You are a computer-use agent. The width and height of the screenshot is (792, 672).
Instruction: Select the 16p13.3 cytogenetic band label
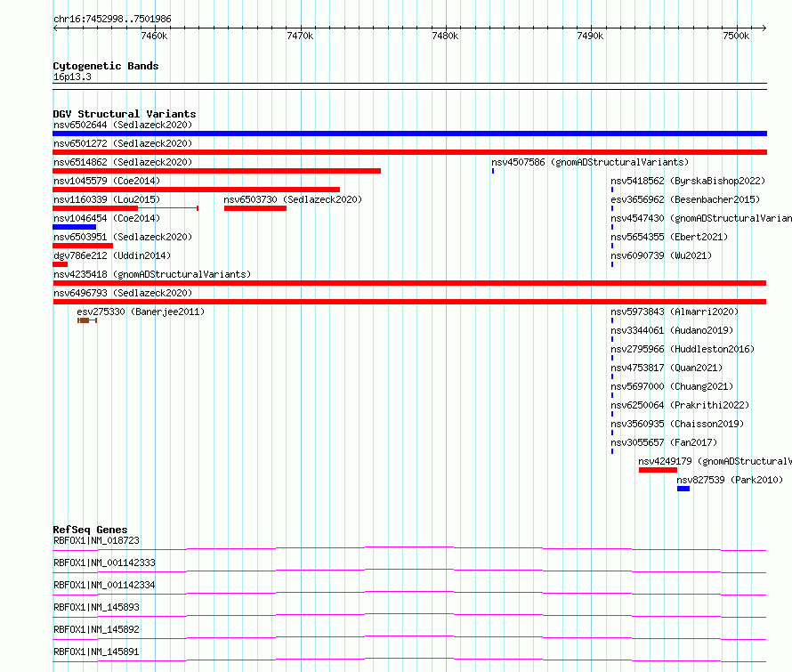(72, 77)
